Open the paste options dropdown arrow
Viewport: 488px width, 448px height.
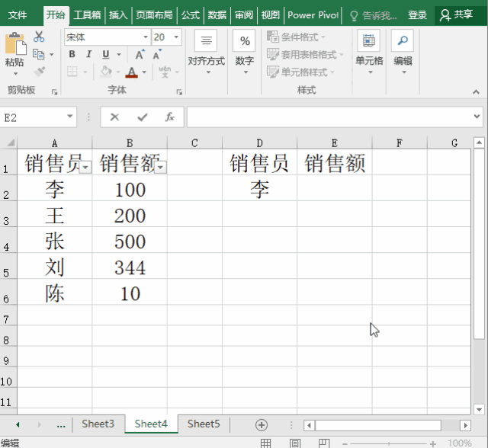[x=15, y=74]
